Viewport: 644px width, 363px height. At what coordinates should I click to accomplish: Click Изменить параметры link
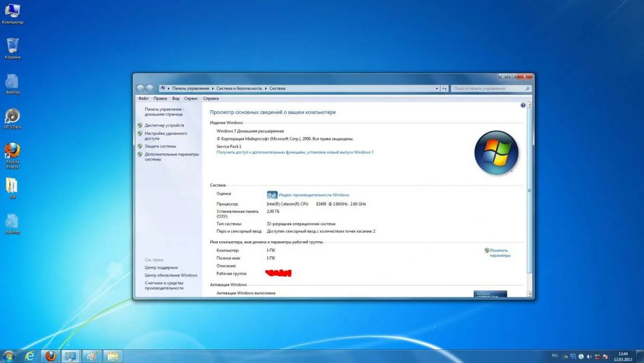[499, 253]
